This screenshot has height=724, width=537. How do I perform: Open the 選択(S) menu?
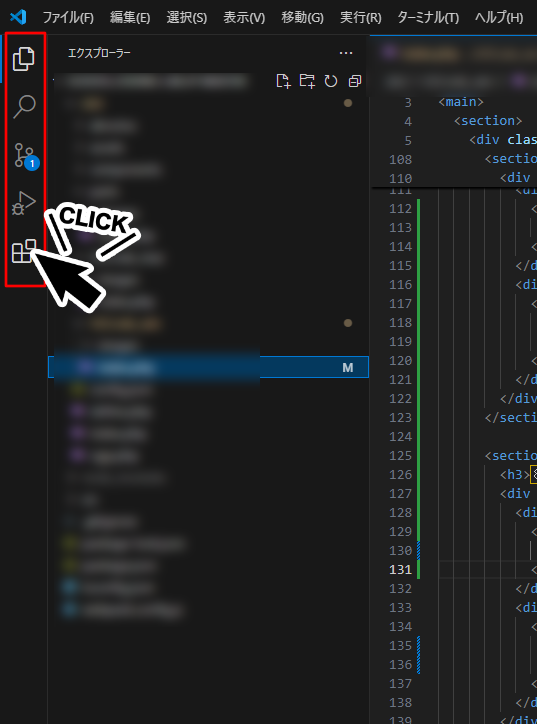click(x=187, y=18)
